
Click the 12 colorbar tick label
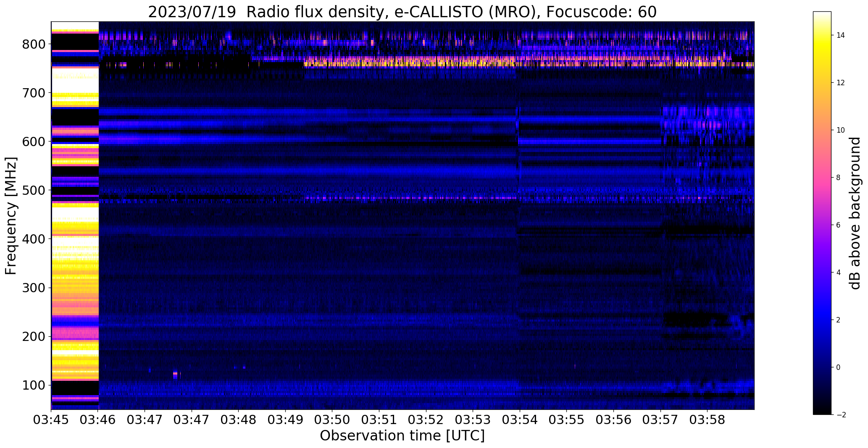click(x=841, y=83)
